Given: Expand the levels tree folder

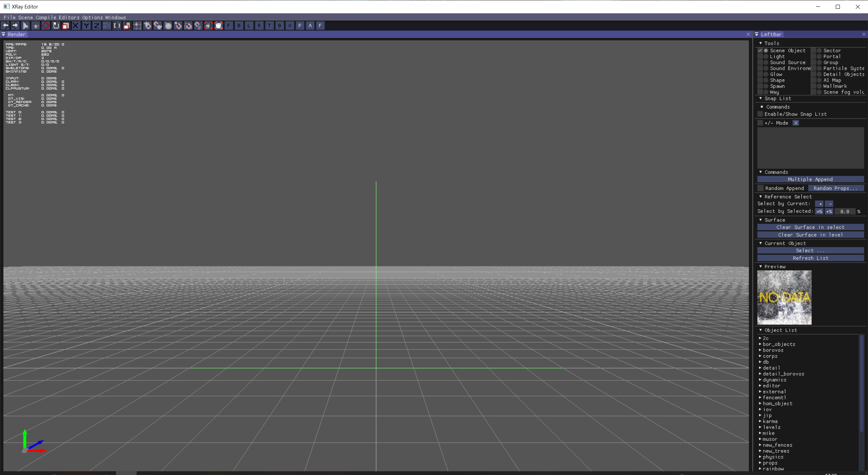Looking at the screenshot, I should (x=760, y=427).
